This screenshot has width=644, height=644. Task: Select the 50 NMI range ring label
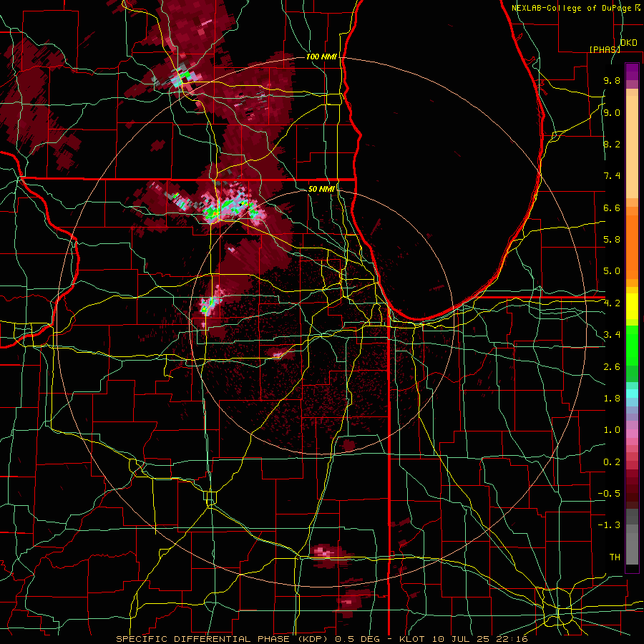pos(321,189)
